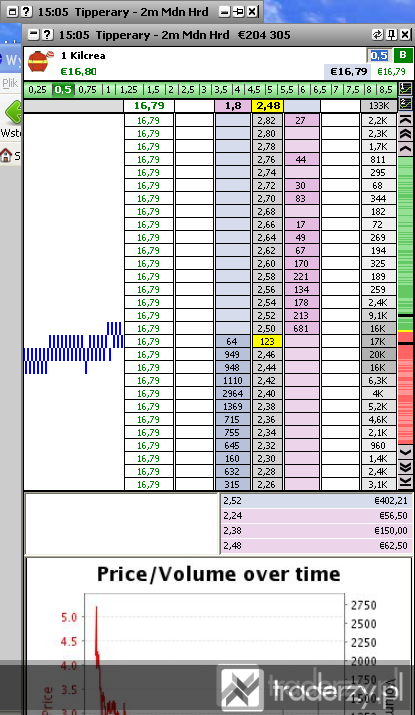415x715 pixels.
Task: Click refresh icon in front window title bar
Action: pyautogui.click(x=377, y=35)
